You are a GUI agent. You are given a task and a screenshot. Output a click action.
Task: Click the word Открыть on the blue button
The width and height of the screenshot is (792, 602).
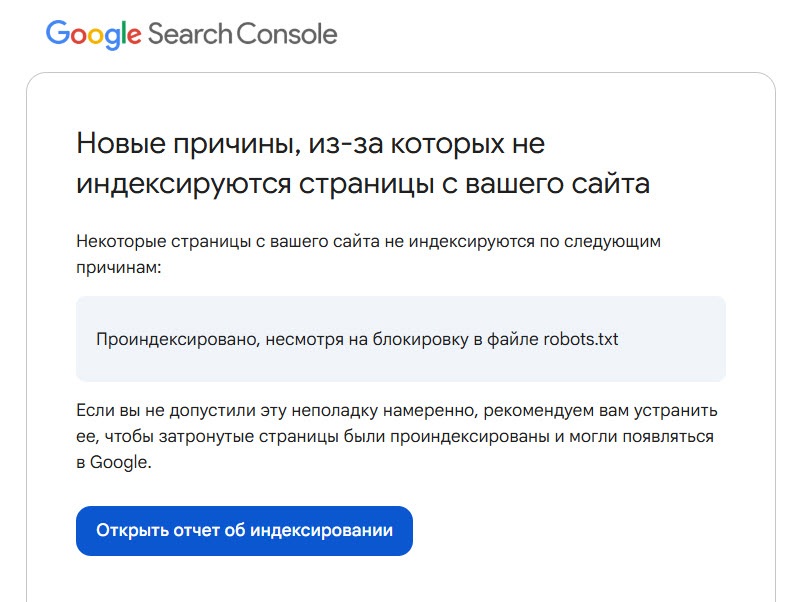(x=132, y=531)
